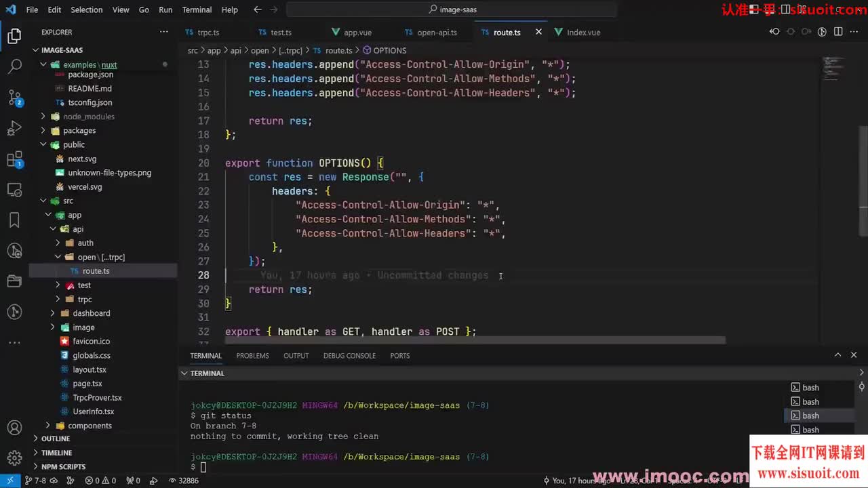Switch to the app.vue tab

[357, 32]
